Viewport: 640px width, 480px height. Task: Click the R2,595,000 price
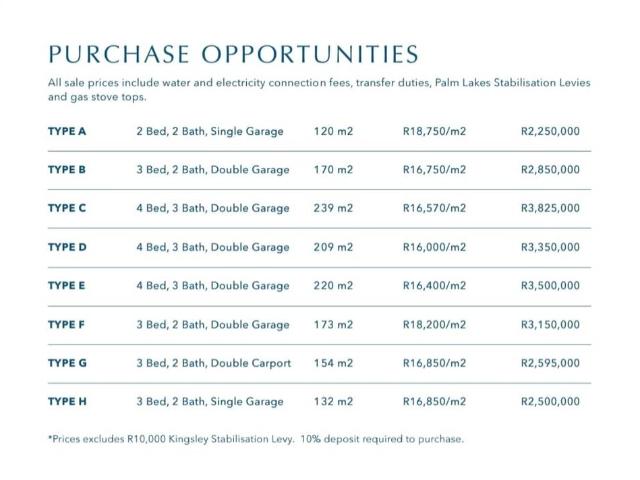(x=550, y=363)
